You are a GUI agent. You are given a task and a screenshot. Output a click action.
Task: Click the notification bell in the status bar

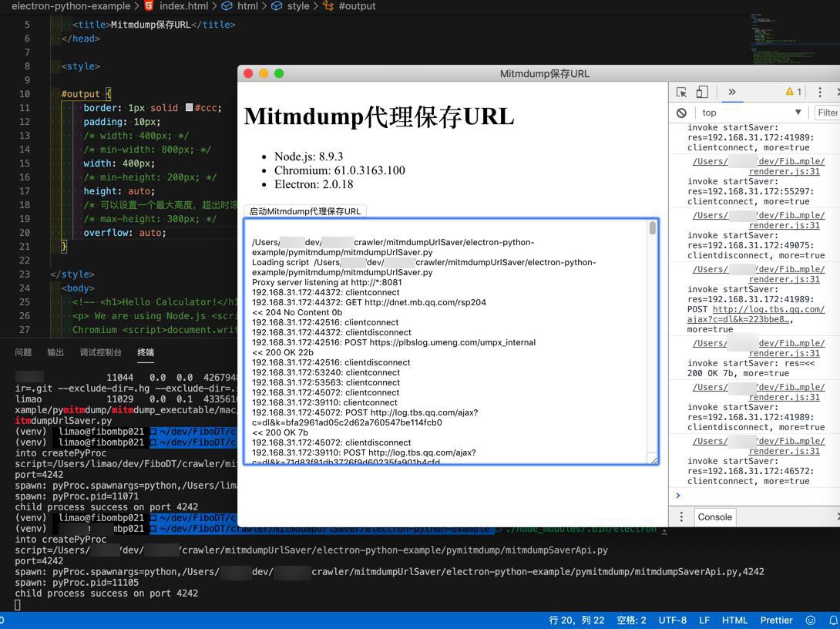click(x=834, y=621)
